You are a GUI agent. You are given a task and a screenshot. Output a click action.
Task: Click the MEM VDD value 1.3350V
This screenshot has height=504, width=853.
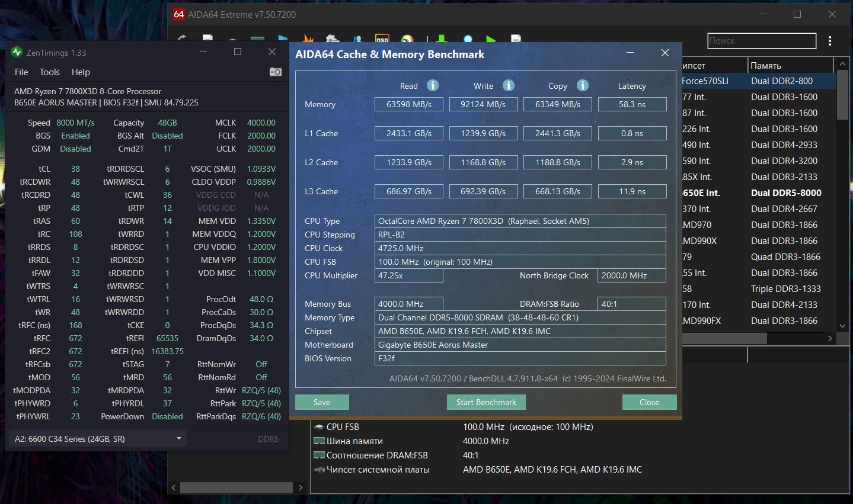(x=261, y=221)
